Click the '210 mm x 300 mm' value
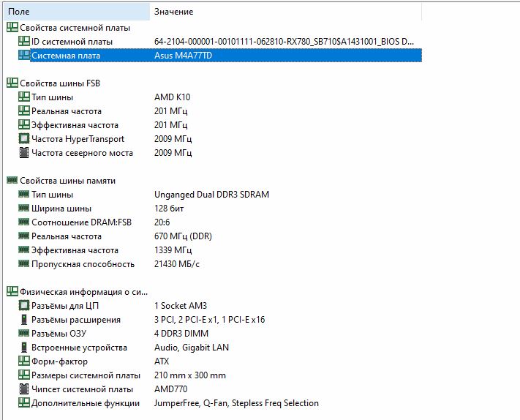The height and width of the screenshot is (420, 520). point(190,375)
